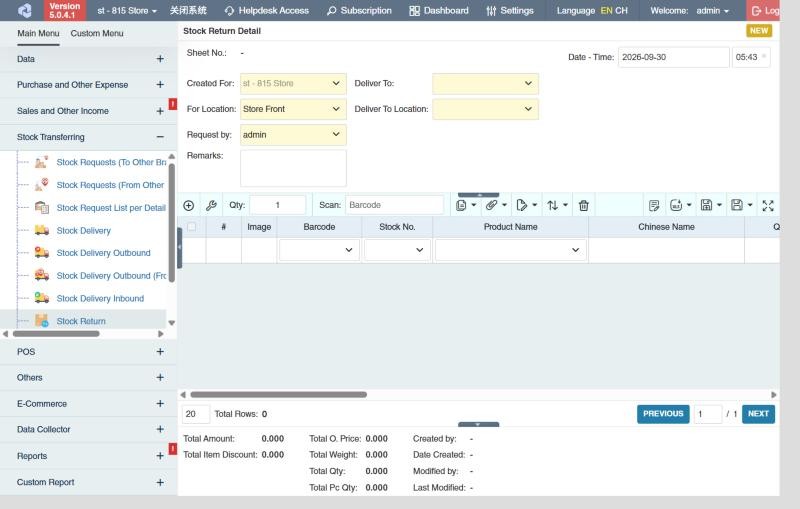Open the Stock Delivery Outbound link

104,252
